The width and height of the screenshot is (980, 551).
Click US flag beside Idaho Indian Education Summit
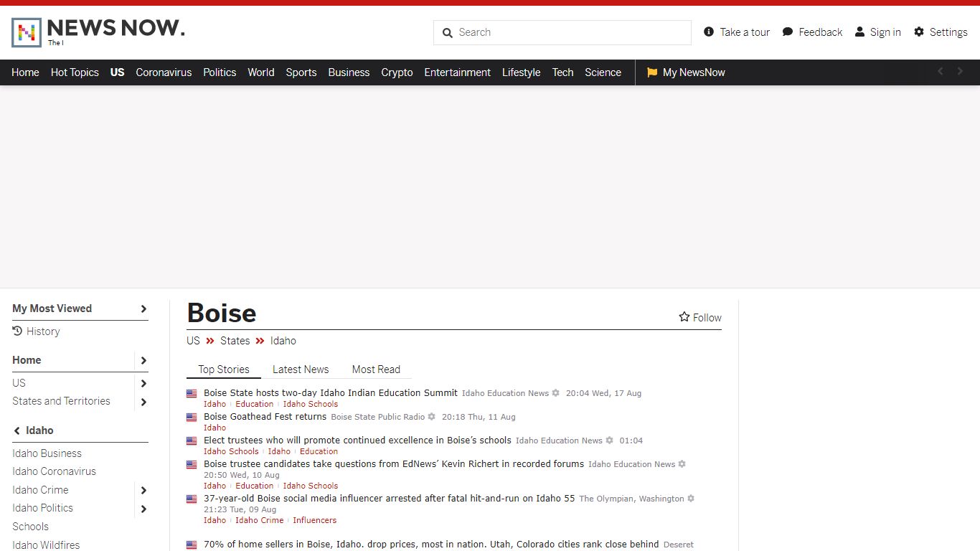pyautogui.click(x=192, y=394)
